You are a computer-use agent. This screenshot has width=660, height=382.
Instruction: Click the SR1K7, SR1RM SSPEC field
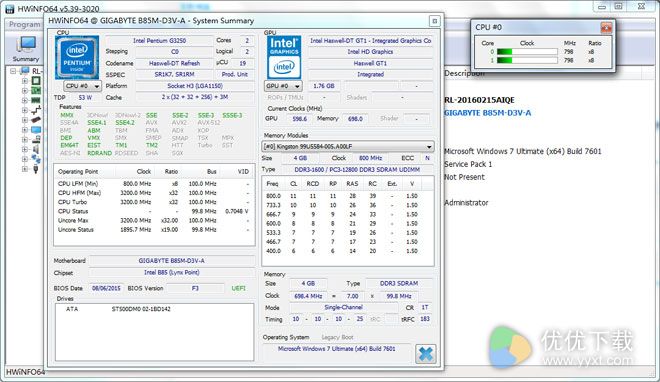(x=174, y=74)
